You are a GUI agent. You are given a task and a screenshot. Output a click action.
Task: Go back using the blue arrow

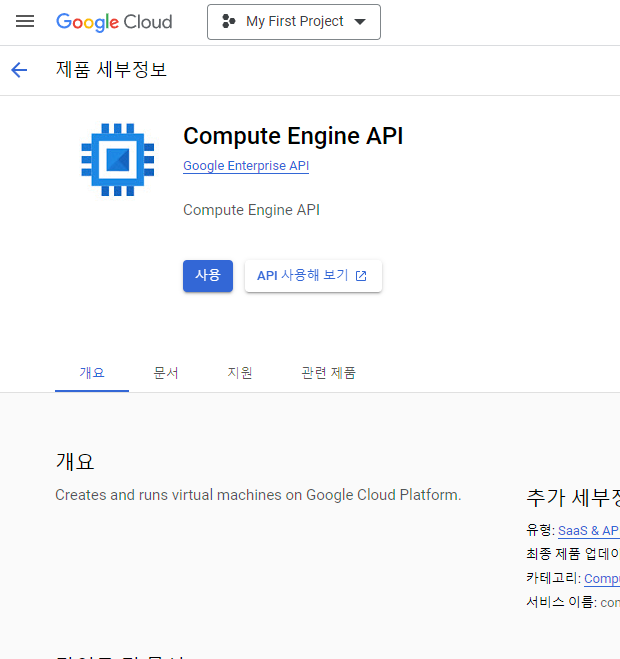tap(19, 70)
